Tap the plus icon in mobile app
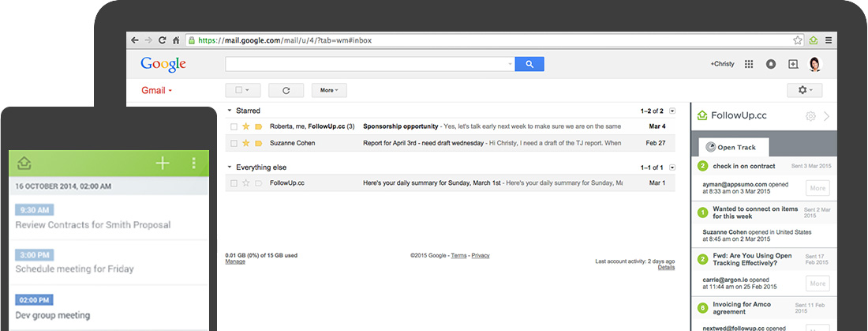The image size is (868, 331). click(163, 164)
